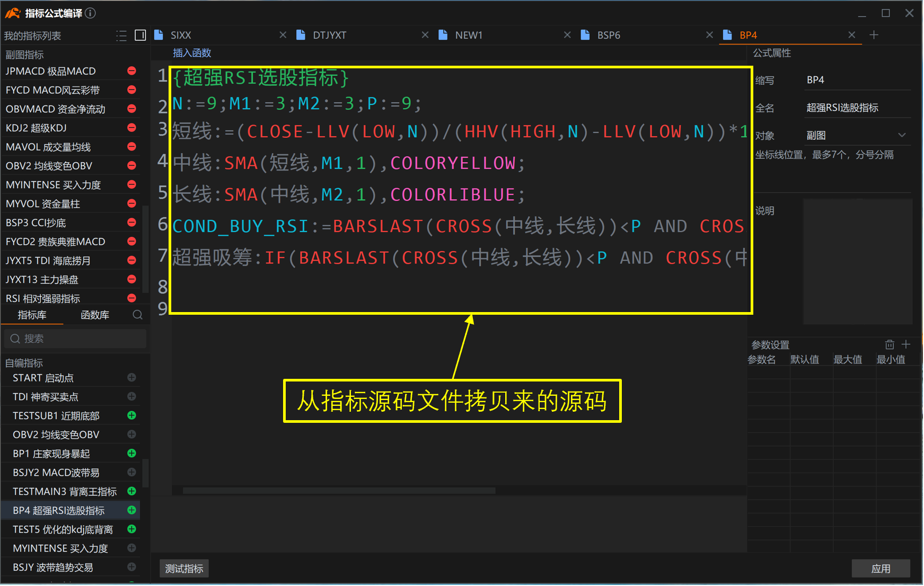This screenshot has height=586, width=924.
Task: Close the NEW1 tab
Action: (x=567, y=35)
